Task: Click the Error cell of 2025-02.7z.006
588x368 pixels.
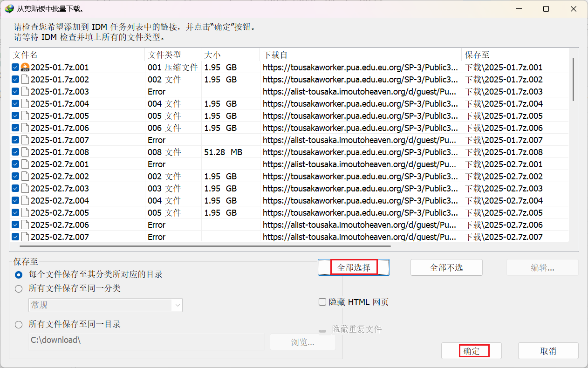Action: 157,225
